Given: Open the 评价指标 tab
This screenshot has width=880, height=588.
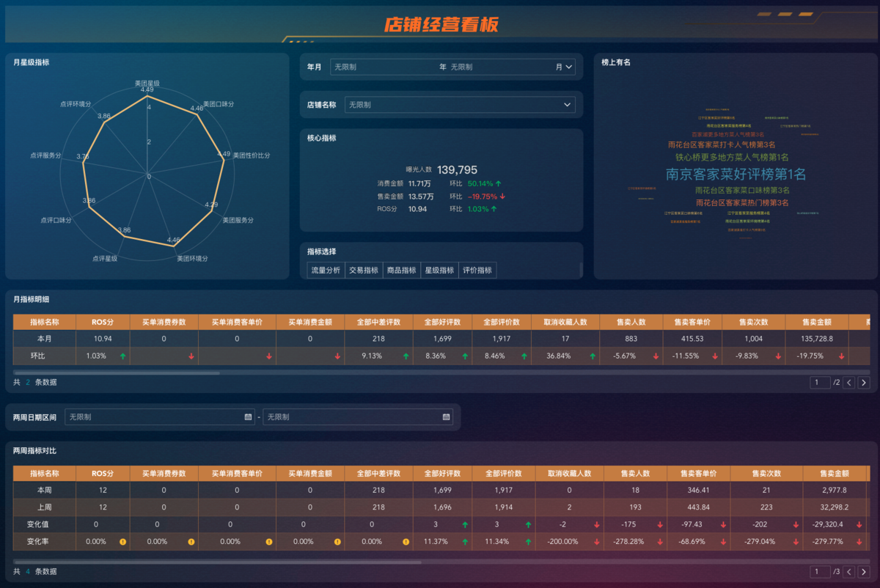Looking at the screenshot, I should click(477, 271).
